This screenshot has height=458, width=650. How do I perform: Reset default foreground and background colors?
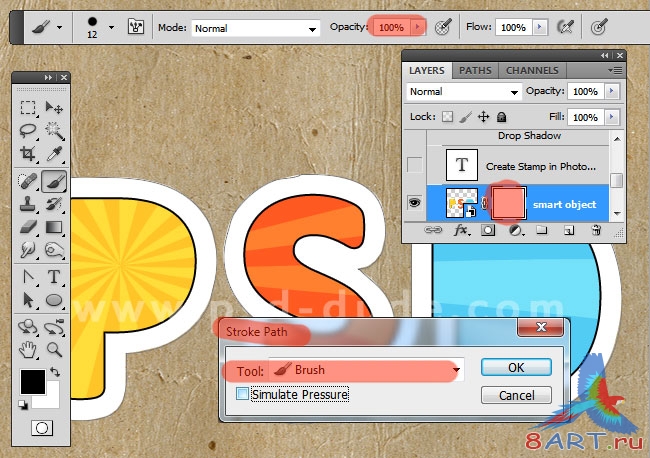[x=23, y=405]
